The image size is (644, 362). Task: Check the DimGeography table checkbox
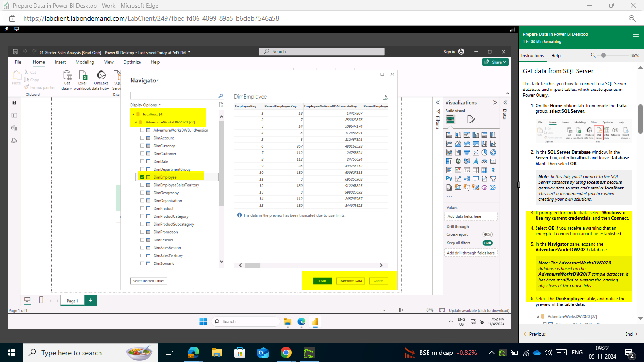[142, 193]
